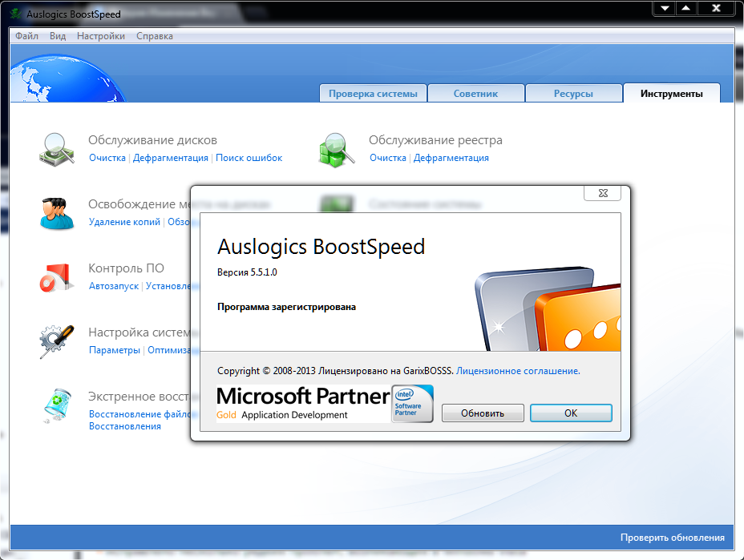Open the Файл menu
Screen dimensions: 744x560
26,36
